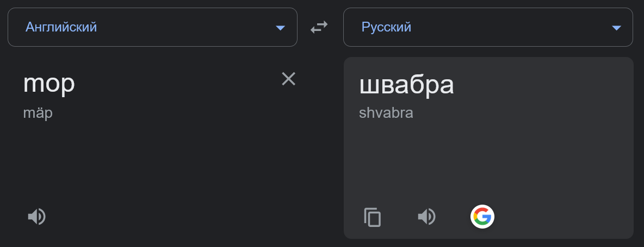The image size is (644, 247).
Task: Expand the Русский target language arrow
Action: pos(616,28)
